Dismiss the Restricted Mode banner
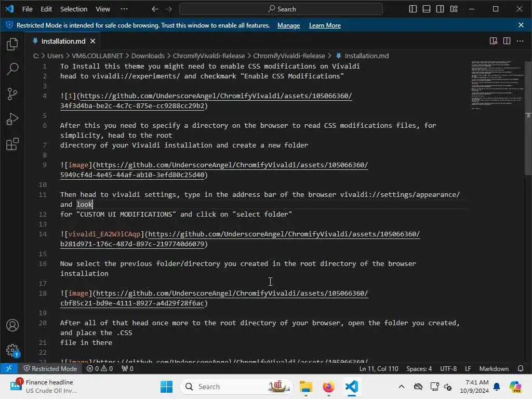The width and height of the screenshot is (532, 399). click(x=521, y=25)
